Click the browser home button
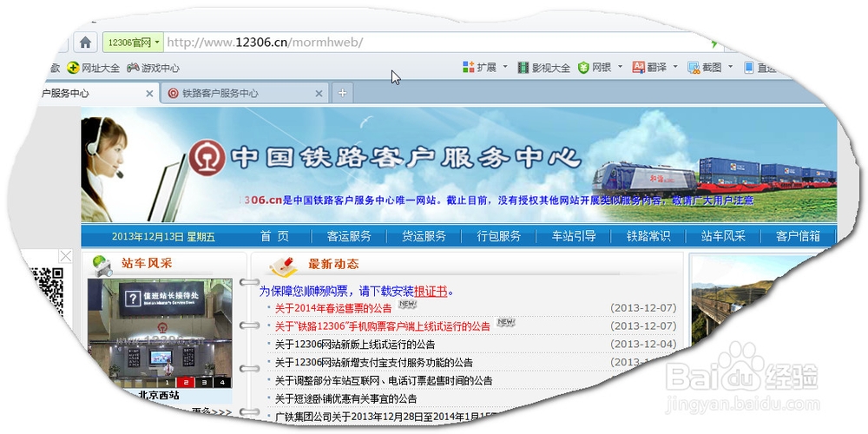This screenshot has width=868, height=434. coord(85,42)
